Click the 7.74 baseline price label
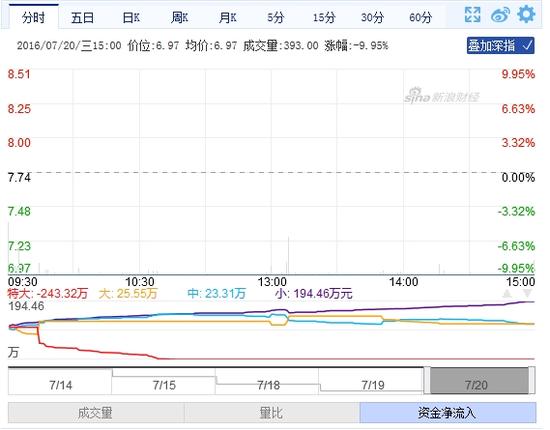The height and width of the screenshot is (430, 550). coord(19,177)
